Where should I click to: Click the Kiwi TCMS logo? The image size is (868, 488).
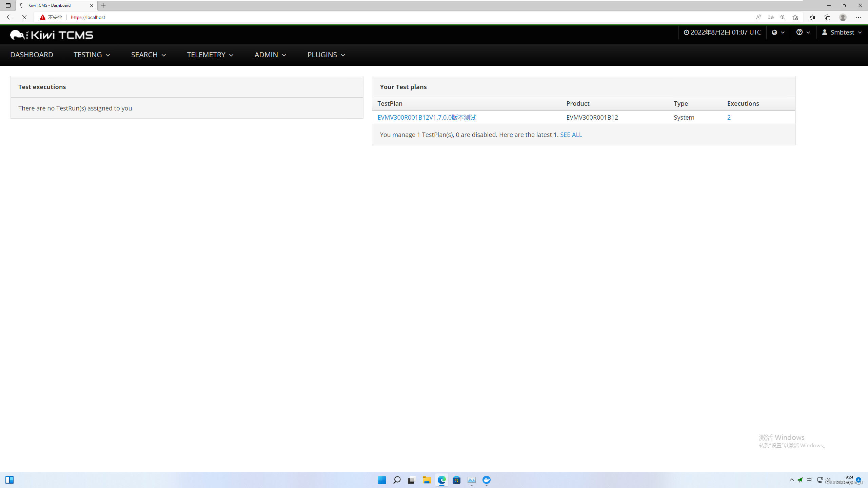coord(52,35)
